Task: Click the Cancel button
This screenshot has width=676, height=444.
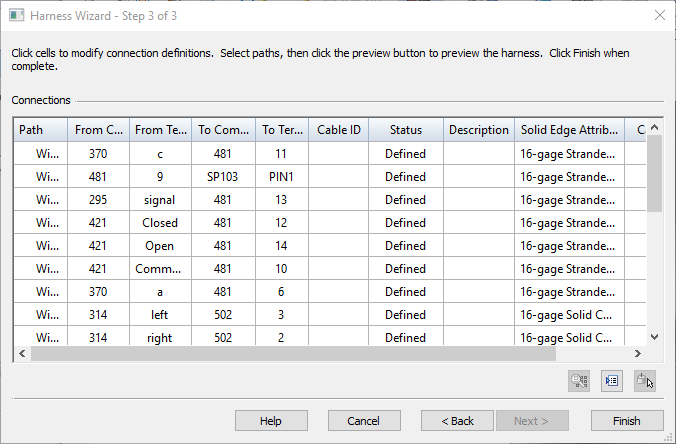Action: [x=364, y=421]
